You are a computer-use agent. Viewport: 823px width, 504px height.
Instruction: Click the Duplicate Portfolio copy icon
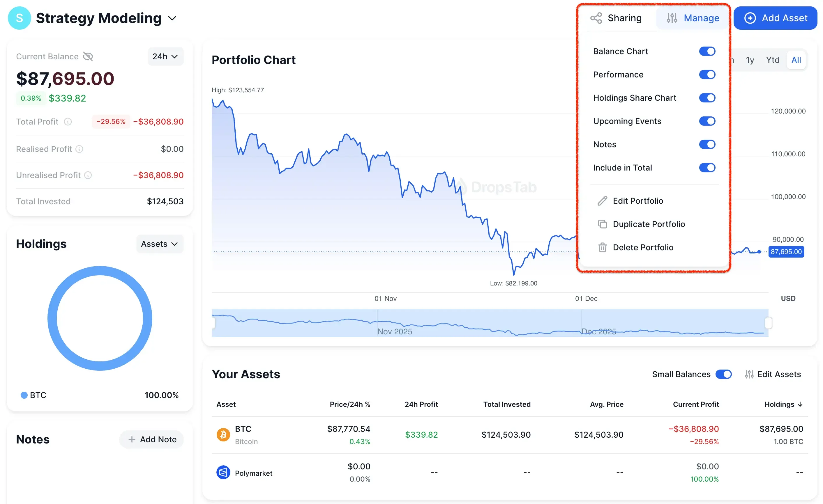(603, 224)
